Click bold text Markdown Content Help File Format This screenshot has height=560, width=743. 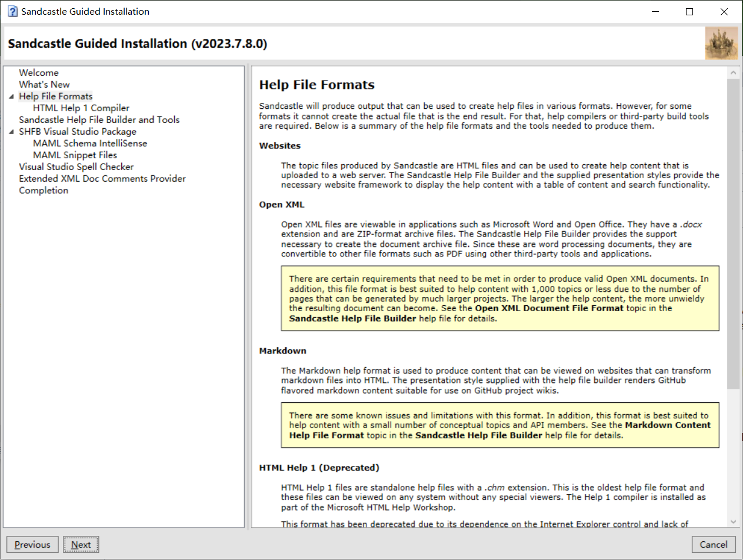500,430
